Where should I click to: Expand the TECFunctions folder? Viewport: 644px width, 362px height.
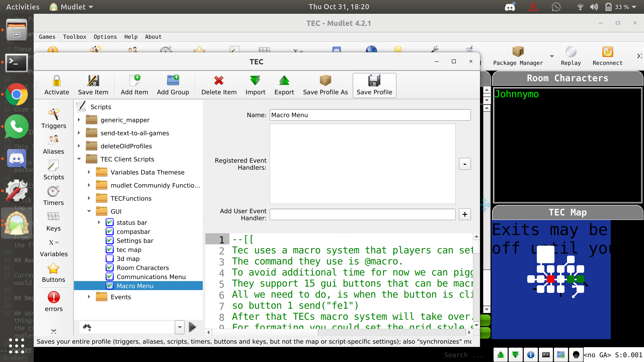pos(89,198)
